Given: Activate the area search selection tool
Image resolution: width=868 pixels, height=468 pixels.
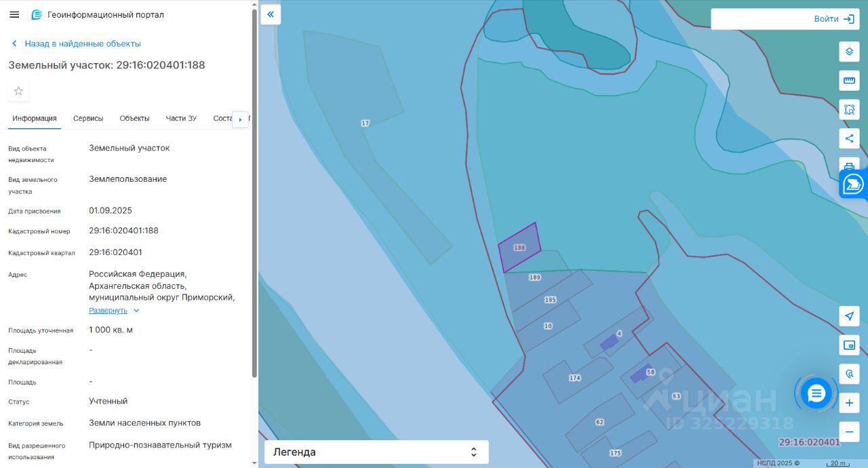Looking at the screenshot, I should click(x=849, y=109).
